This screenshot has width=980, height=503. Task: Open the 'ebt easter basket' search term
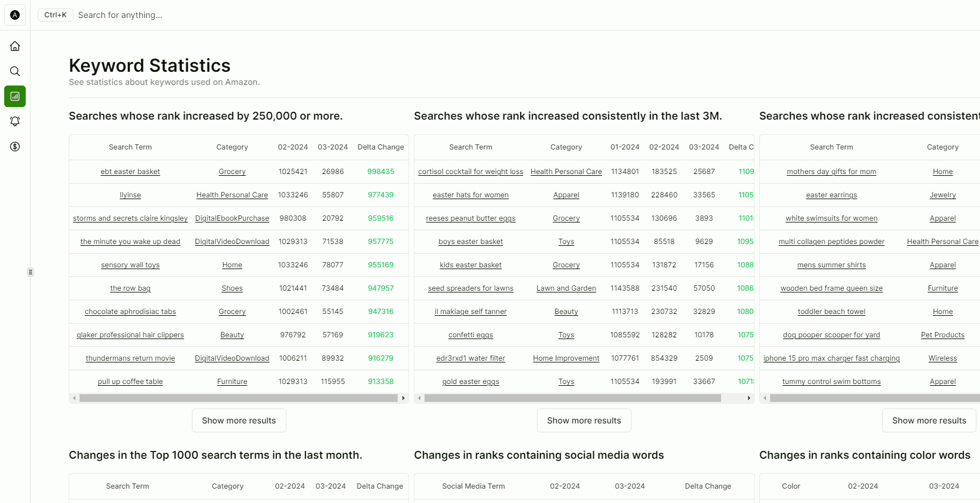[130, 172]
